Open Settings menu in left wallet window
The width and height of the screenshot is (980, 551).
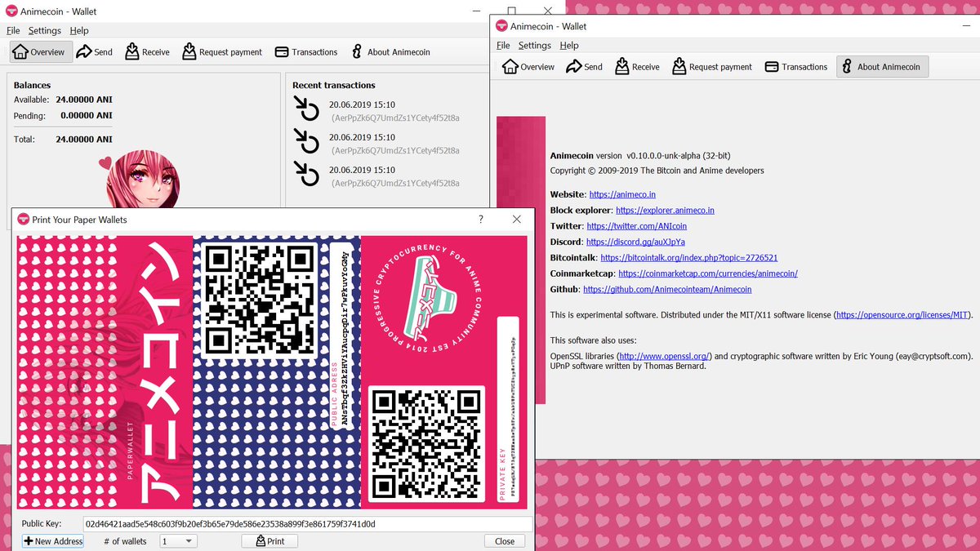[44, 30]
